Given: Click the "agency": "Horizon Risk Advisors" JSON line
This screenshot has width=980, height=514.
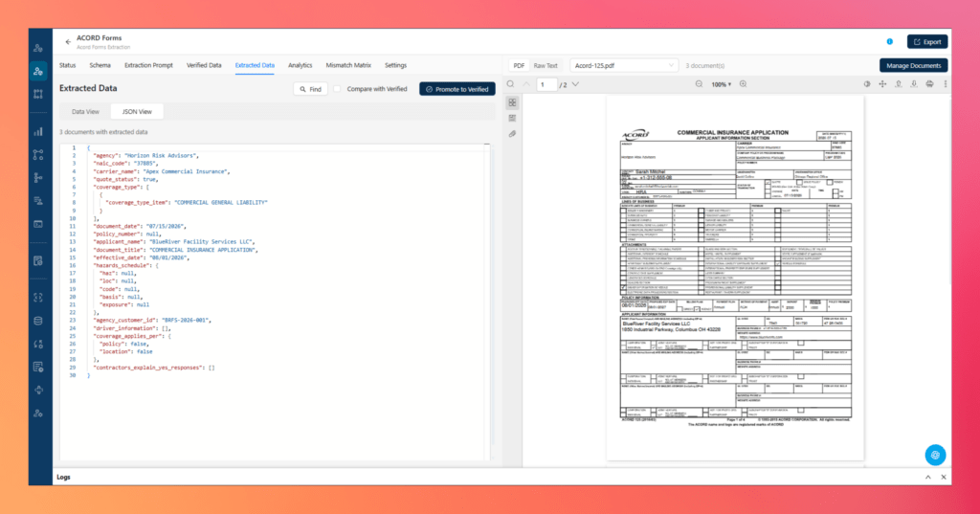Looking at the screenshot, I should (145, 156).
